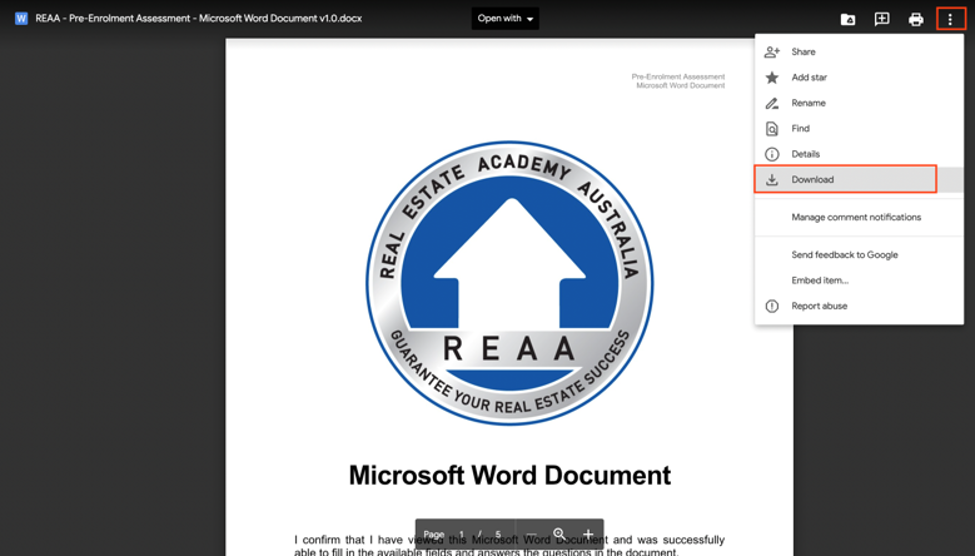Choose Find from the menu
The width and height of the screenshot is (977, 556).
[x=859, y=128]
